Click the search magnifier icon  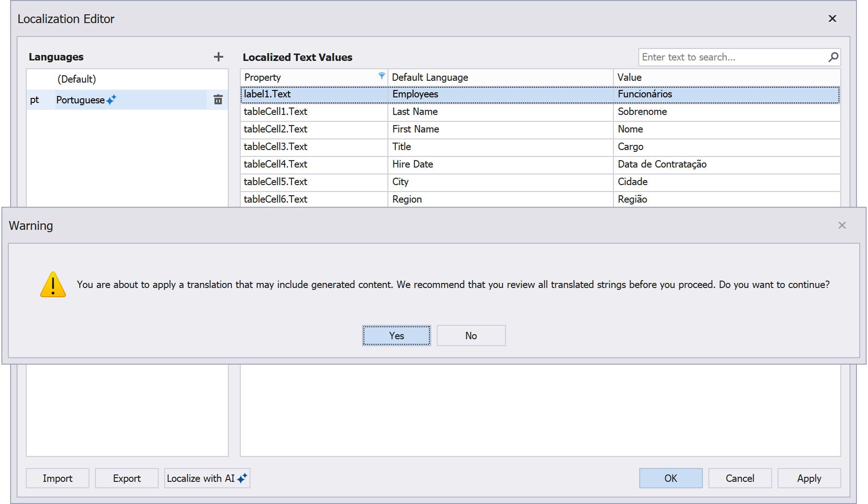[x=833, y=57]
